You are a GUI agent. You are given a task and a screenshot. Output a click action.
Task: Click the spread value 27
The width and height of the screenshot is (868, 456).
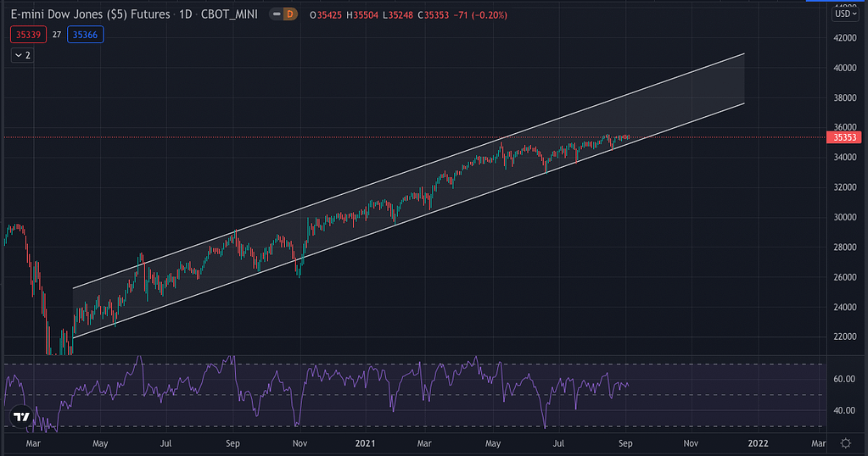point(57,35)
